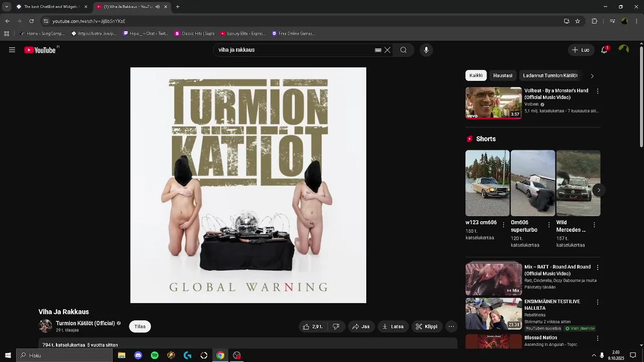Open options for Om606 superturbo short
The height and width of the screenshot is (362, 644).
coord(549,225)
